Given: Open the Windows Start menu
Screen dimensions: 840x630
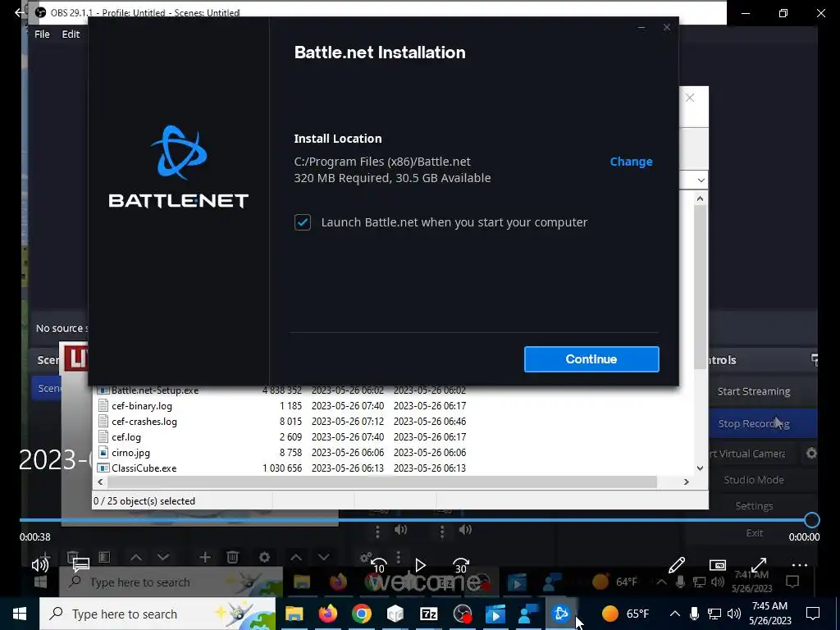Looking at the screenshot, I should [20, 614].
